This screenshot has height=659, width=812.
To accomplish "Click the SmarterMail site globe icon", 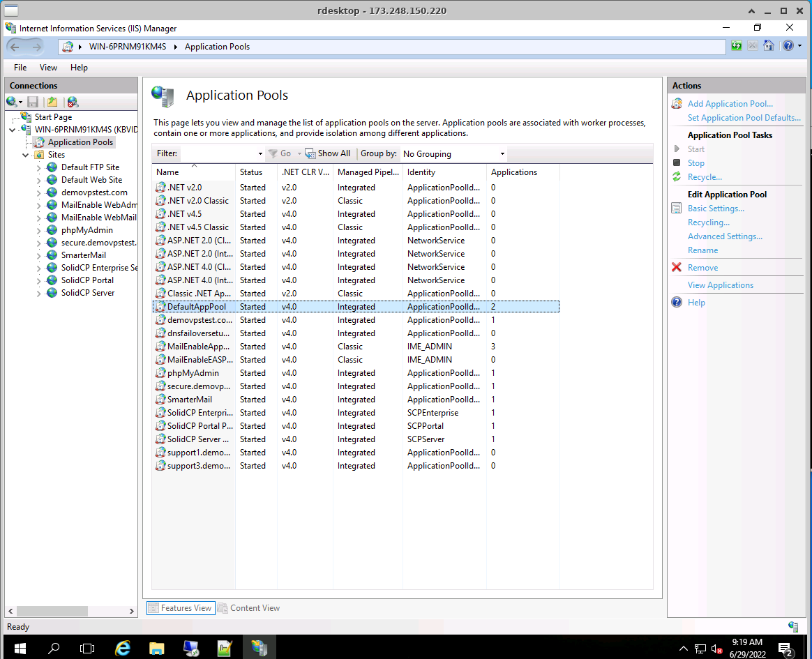I will 52,255.
